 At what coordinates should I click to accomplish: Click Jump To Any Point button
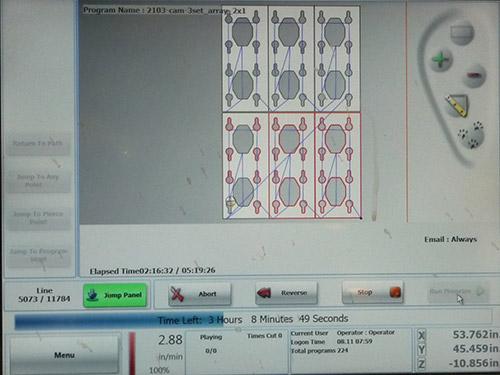(x=38, y=180)
